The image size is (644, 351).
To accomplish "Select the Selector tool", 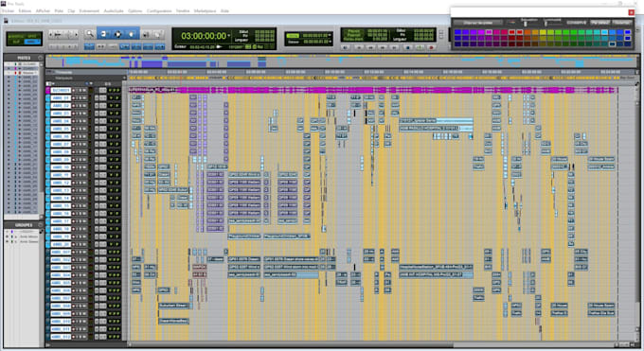I will pyautogui.click(x=117, y=34).
